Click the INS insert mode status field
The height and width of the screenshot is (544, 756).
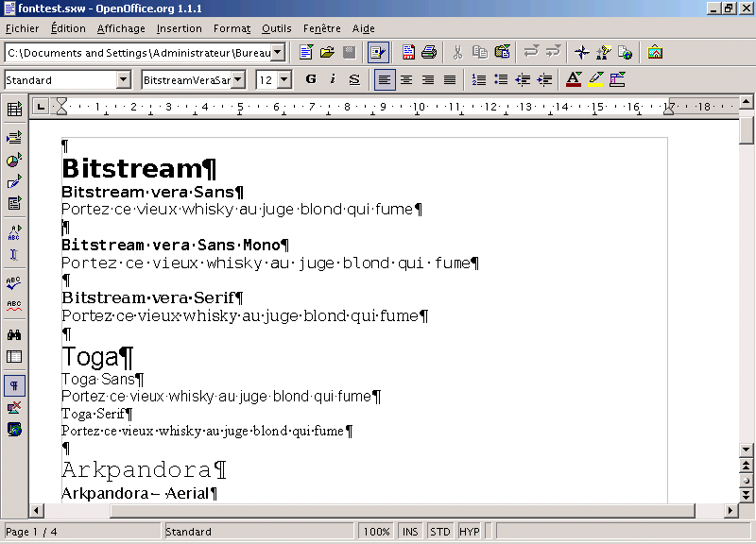410,532
